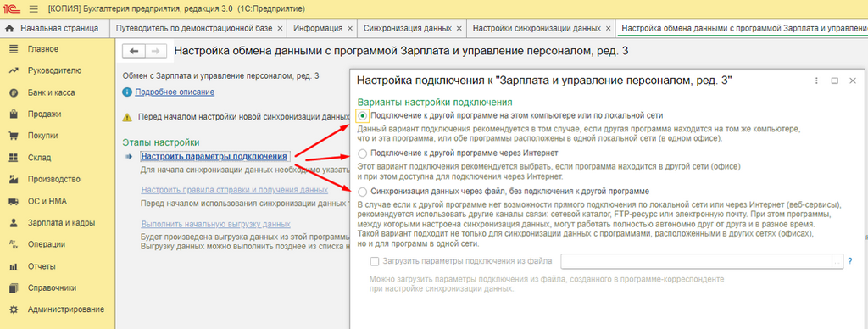Open the Продажи shopping bag icon
The height and width of the screenshot is (329, 868).
[x=14, y=114]
